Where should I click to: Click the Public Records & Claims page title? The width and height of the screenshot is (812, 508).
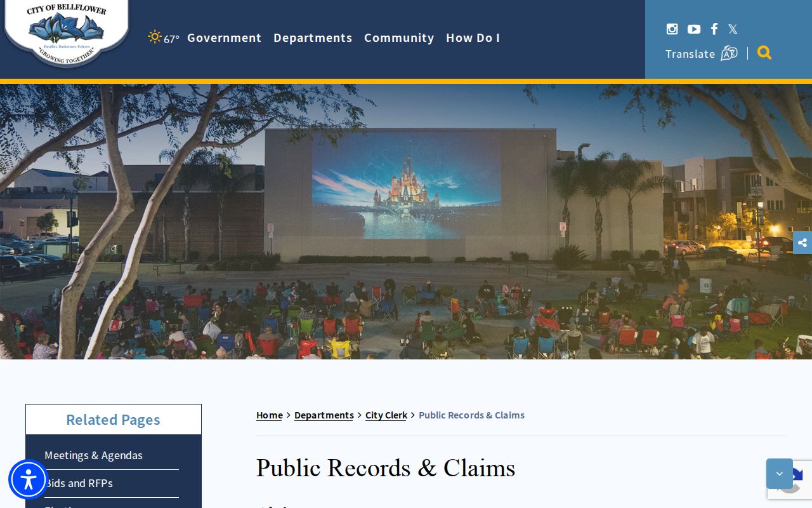click(386, 469)
